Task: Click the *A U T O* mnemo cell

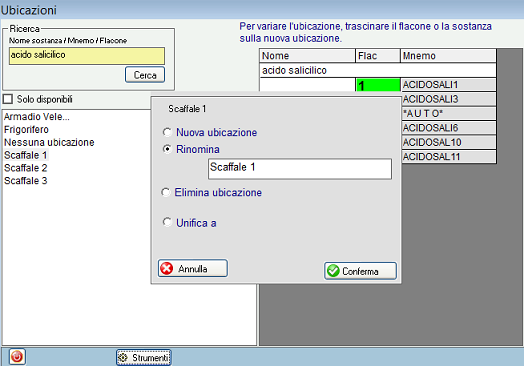Action: [448, 114]
